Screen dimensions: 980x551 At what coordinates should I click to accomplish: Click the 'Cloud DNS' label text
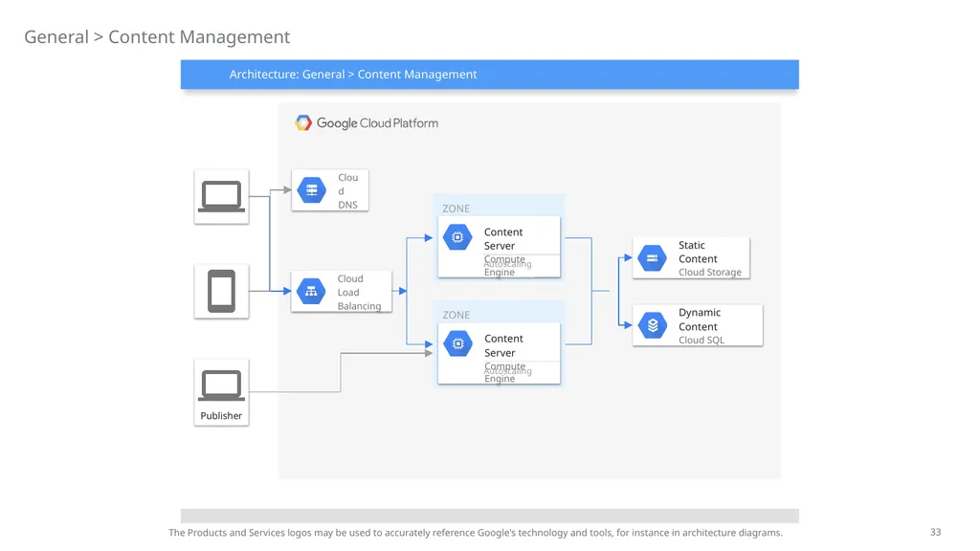click(348, 190)
